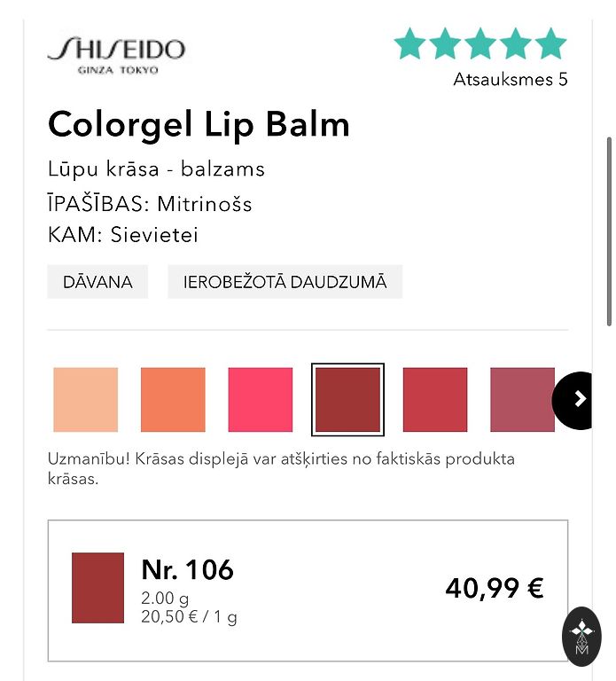Click the Nr. 106 shade thumbnail
Viewport: 616px width, 681px height.
click(x=97, y=588)
